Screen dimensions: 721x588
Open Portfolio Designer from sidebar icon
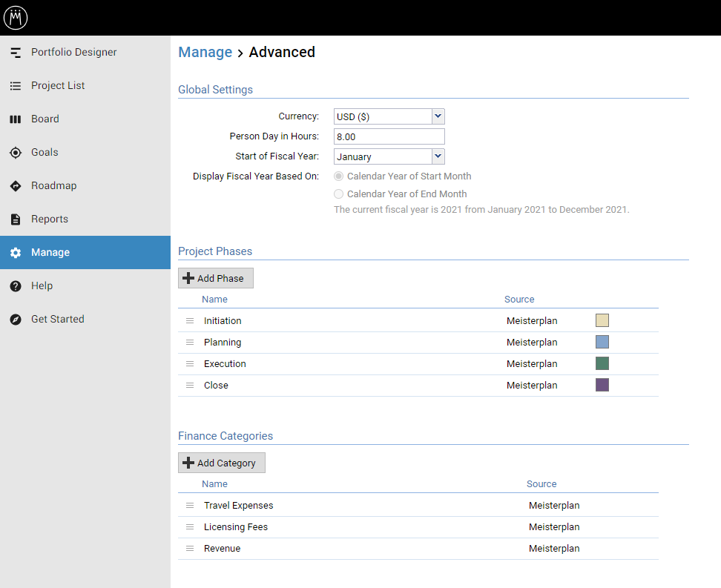16,53
